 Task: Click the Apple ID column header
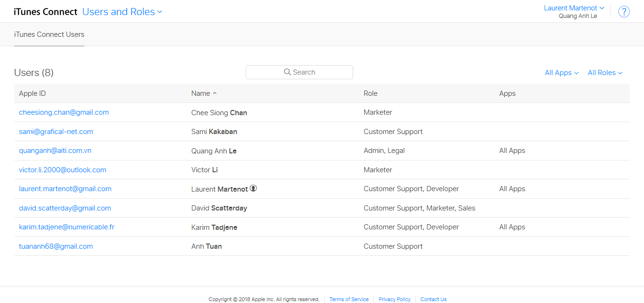(32, 93)
